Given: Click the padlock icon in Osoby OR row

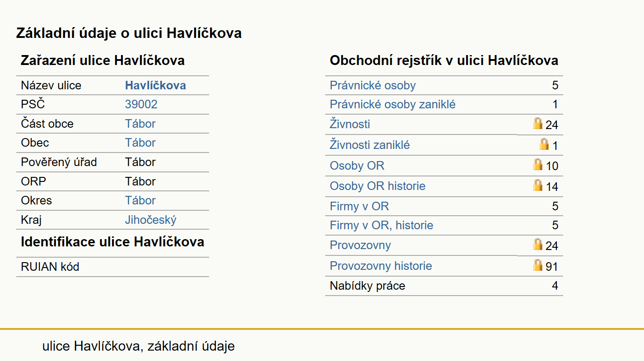Looking at the screenshot, I should click(537, 164).
